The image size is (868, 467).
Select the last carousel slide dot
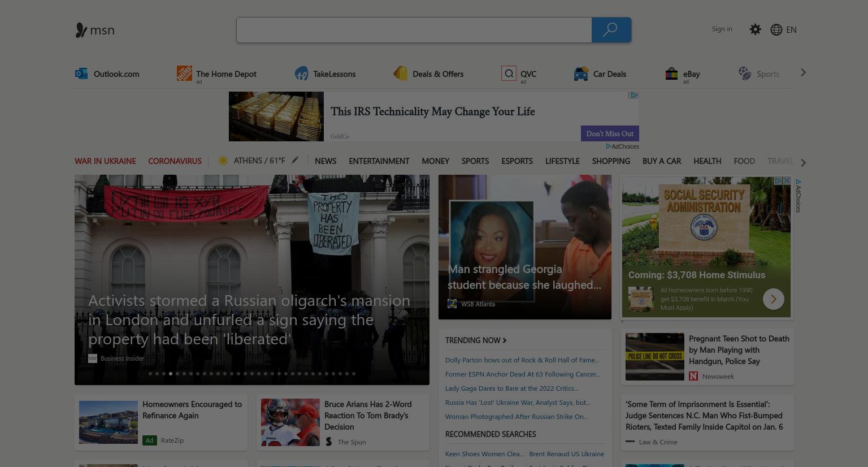[354, 374]
